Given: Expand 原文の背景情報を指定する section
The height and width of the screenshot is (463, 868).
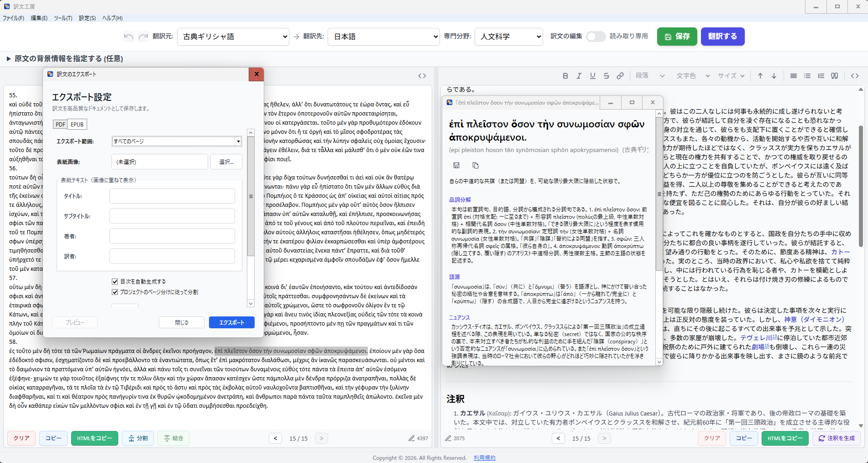Looking at the screenshot, I should click(65, 58).
